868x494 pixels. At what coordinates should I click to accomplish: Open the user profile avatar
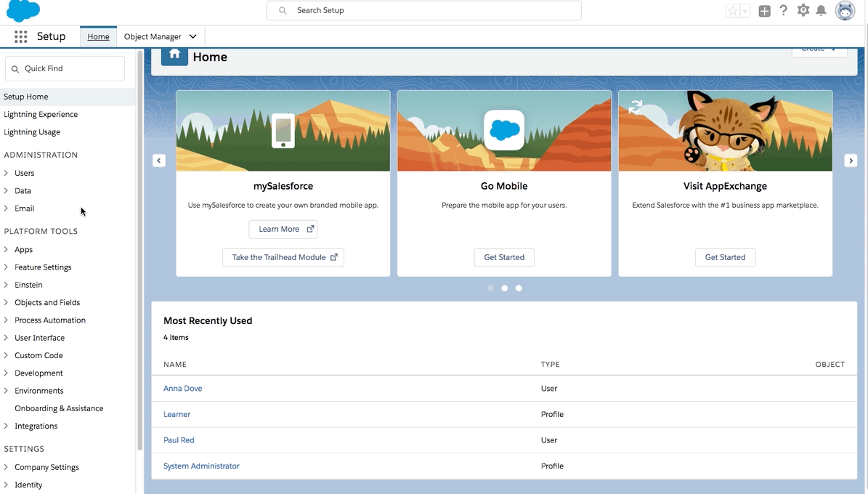(x=845, y=10)
